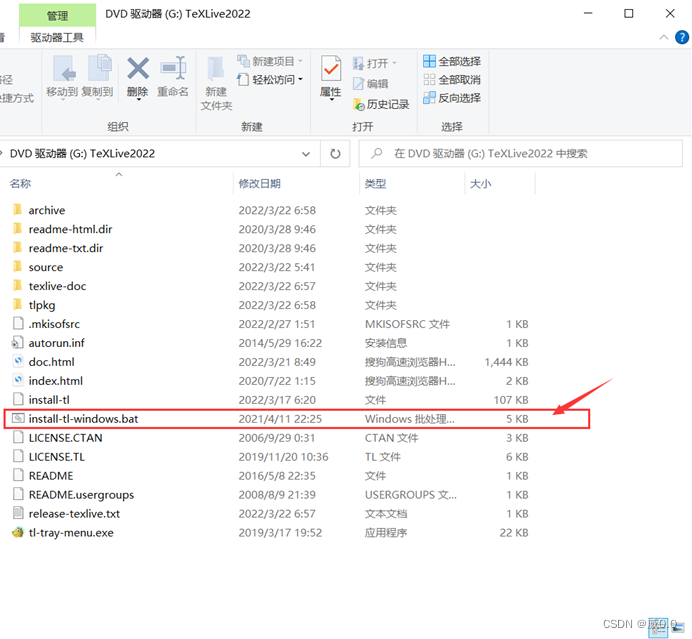The image size is (692, 639).
Task: Select tl-tray-menu.exe application icon
Action: (18, 532)
